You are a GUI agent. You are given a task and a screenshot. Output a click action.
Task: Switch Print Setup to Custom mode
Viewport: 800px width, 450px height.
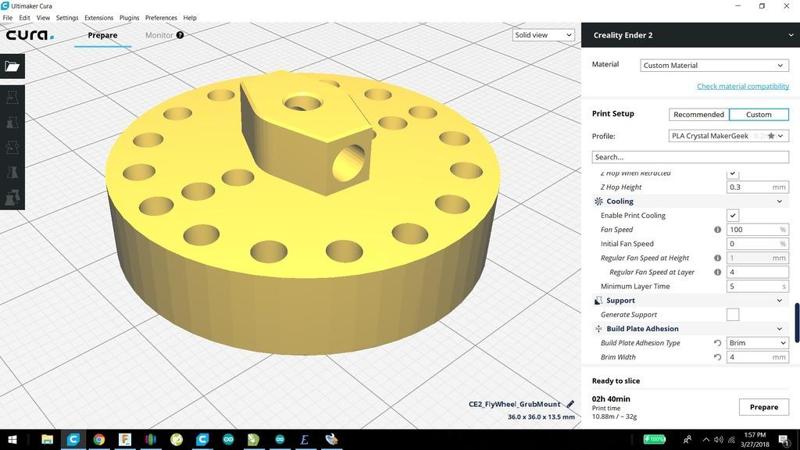pos(759,115)
